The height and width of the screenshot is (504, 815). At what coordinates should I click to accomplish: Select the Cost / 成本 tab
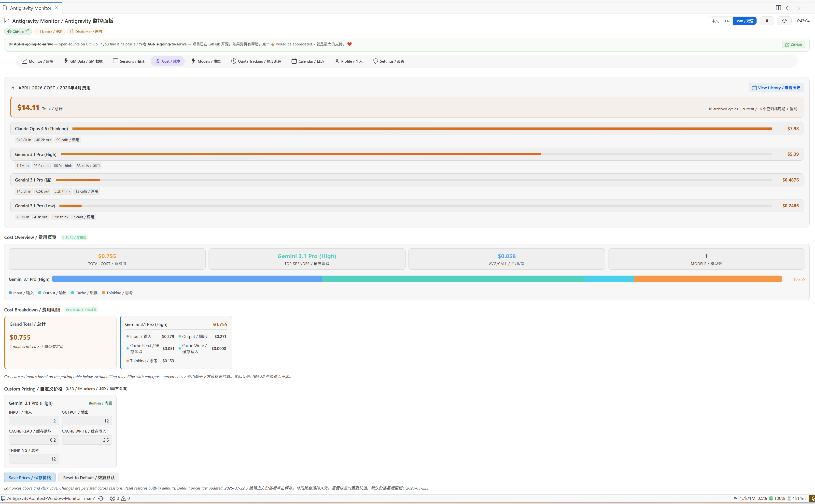[x=168, y=61]
